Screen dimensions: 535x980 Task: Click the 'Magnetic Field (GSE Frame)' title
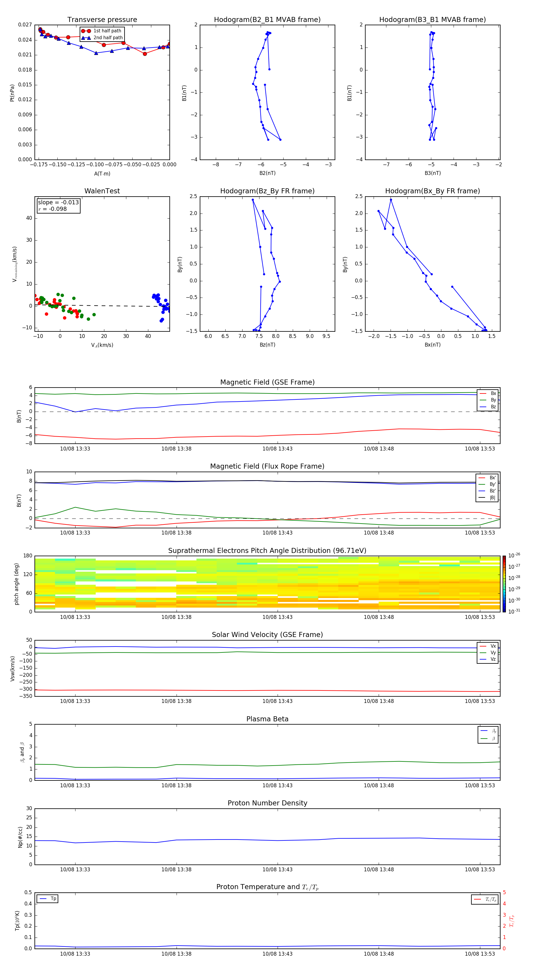pyautogui.click(x=267, y=382)
